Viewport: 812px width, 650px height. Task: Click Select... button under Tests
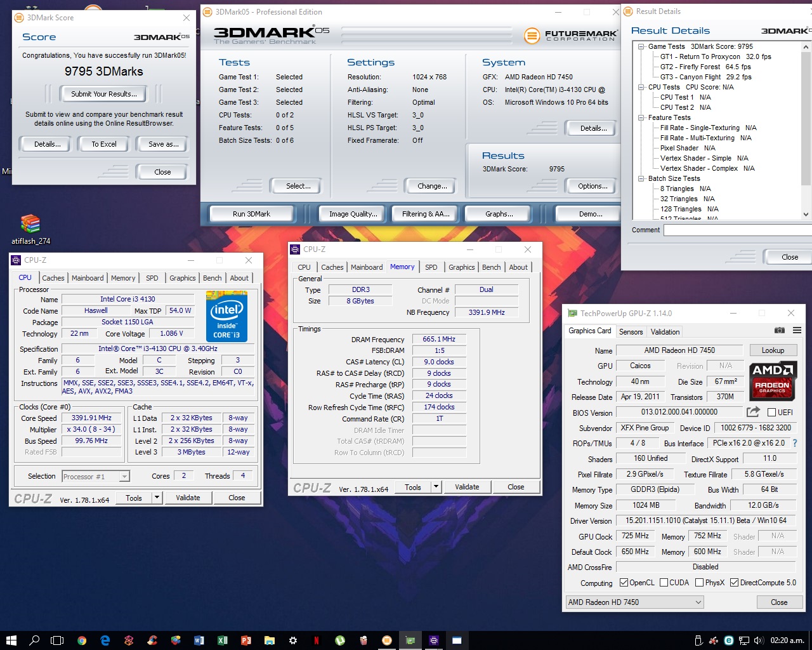(298, 186)
